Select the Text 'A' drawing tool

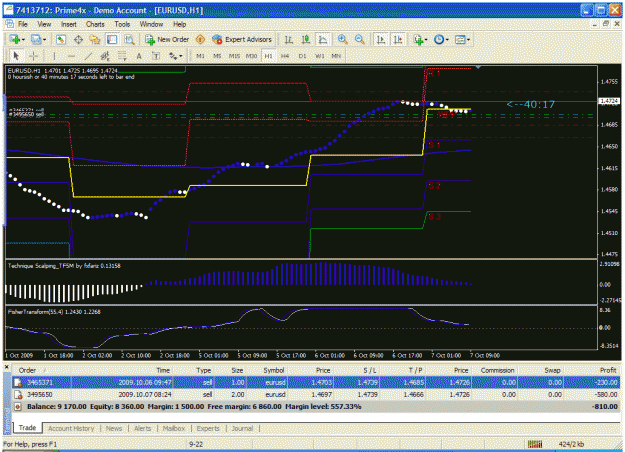click(x=139, y=56)
